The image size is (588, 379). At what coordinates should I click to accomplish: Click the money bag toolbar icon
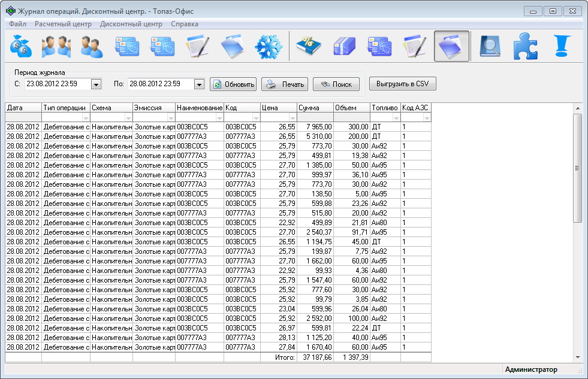(x=22, y=47)
